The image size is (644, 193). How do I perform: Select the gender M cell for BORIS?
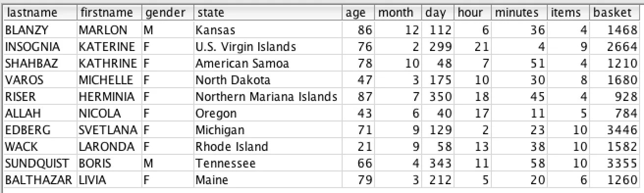click(x=167, y=164)
